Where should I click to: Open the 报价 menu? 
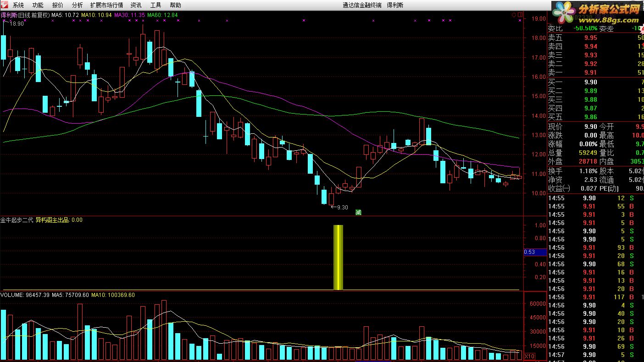(x=58, y=5)
